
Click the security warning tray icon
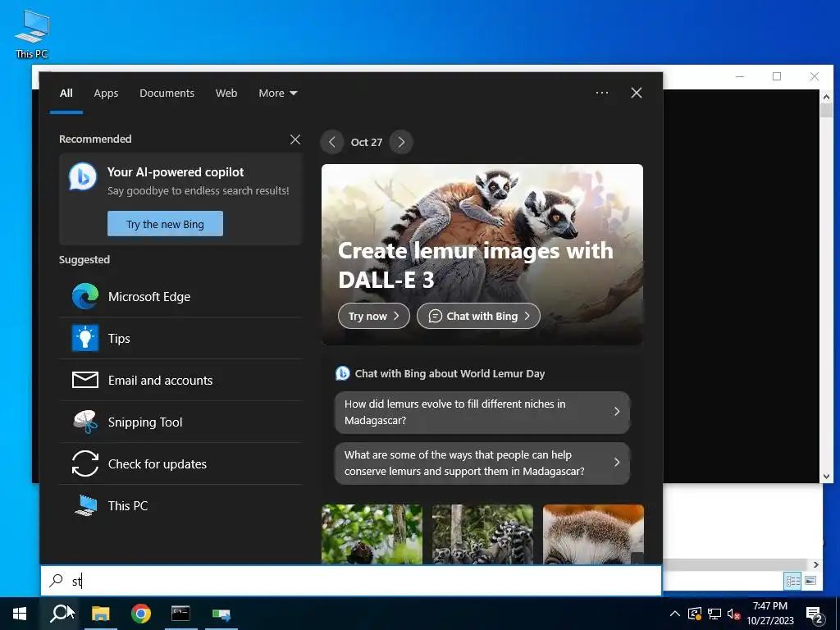click(694, 614)
